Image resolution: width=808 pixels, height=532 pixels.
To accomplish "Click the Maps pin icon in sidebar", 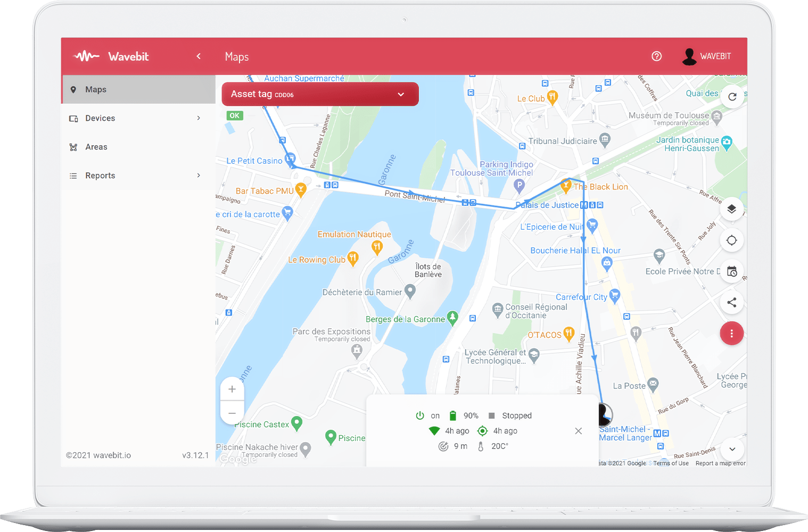I will coord(73,89).
